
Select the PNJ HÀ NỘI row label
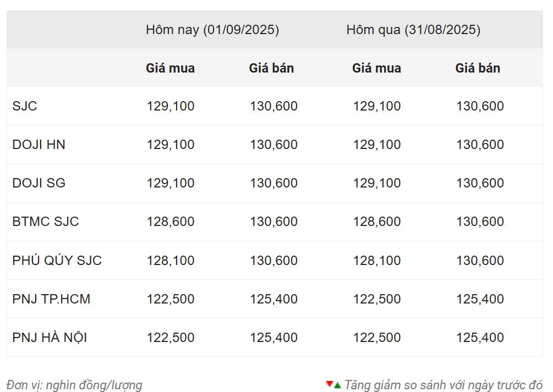click(x=50, y=338)
